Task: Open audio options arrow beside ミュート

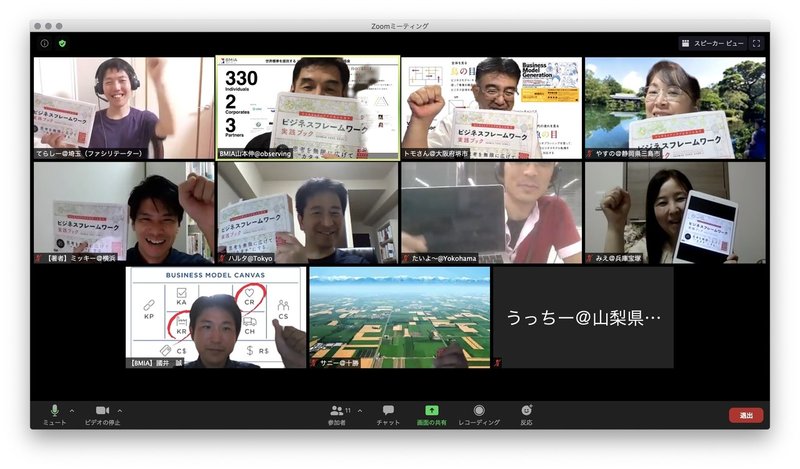Action: tap(72, 410)
